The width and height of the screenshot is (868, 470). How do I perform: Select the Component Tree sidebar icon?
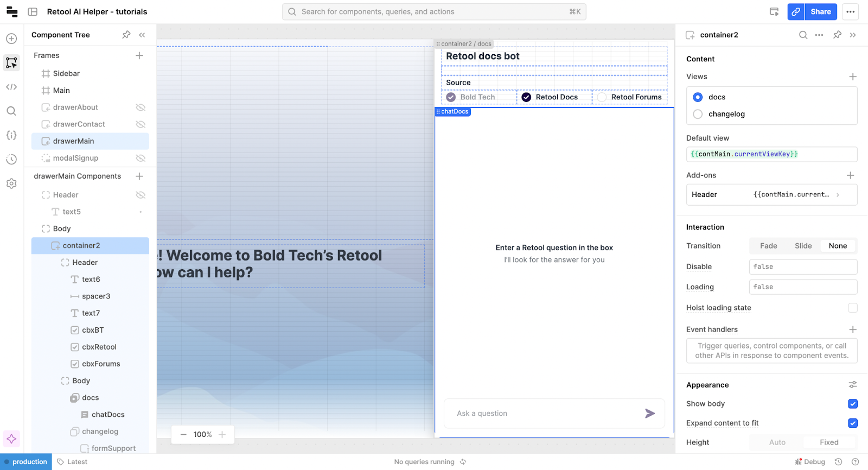11,62
